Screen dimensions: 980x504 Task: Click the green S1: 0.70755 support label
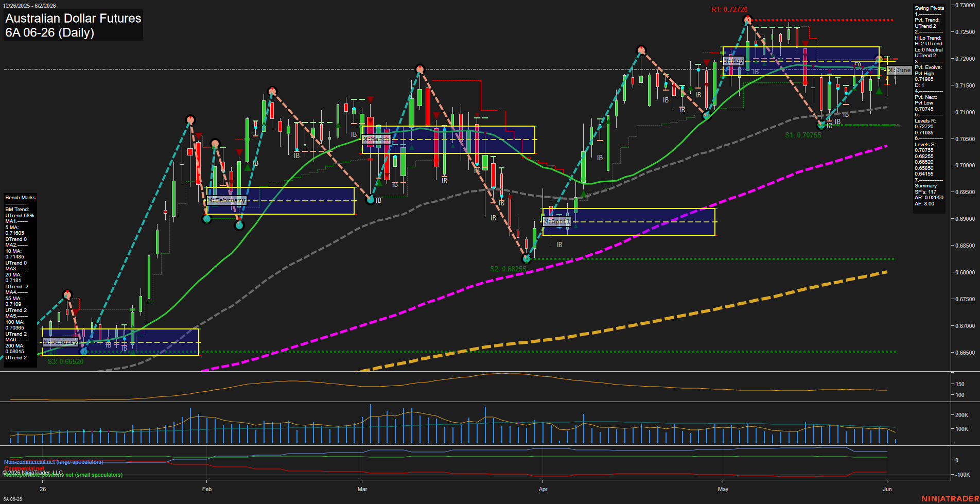(803, 135)
